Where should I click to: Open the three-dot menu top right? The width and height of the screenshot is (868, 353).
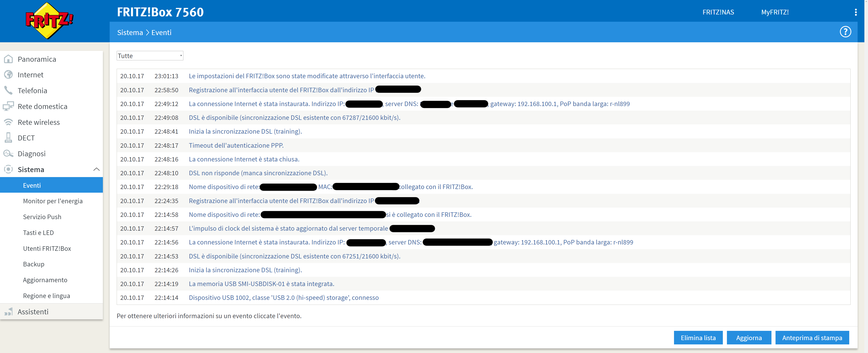tap(856, 12)
